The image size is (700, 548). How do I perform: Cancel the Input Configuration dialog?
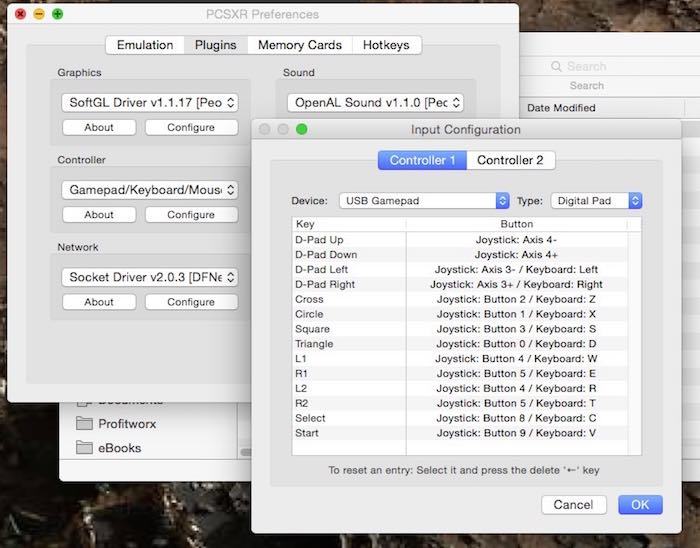574,505
